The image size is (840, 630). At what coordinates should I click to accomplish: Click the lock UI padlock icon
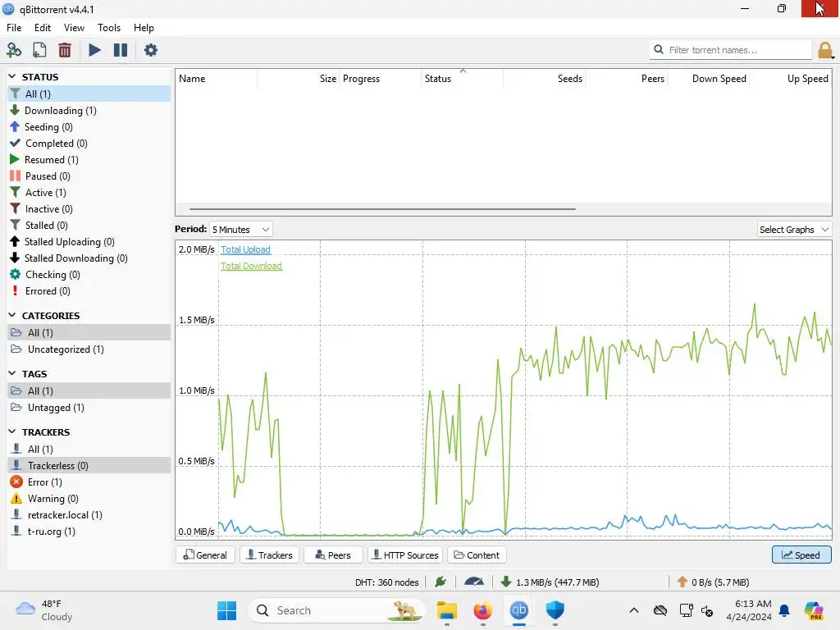(824, 50)
